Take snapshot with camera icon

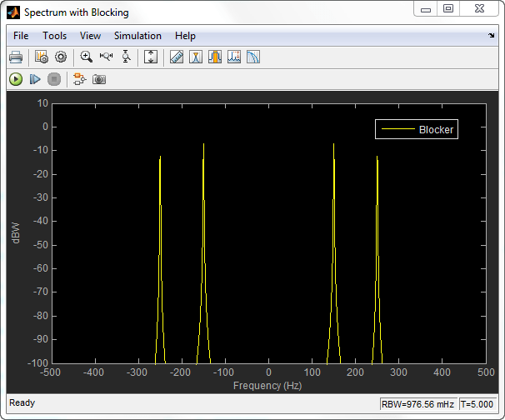(x=99, y=79)
